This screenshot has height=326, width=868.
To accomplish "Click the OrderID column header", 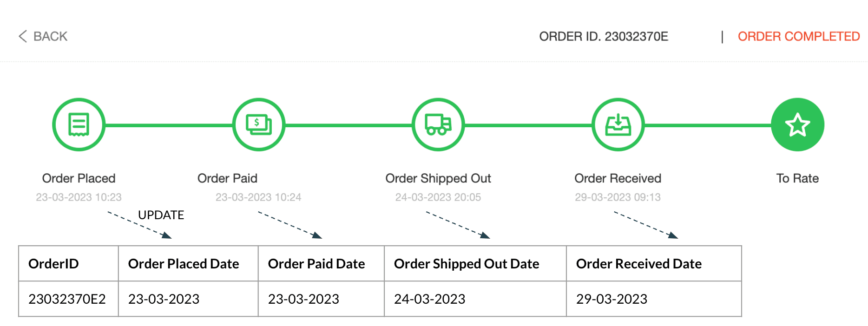I will click(x=53, y=264).
